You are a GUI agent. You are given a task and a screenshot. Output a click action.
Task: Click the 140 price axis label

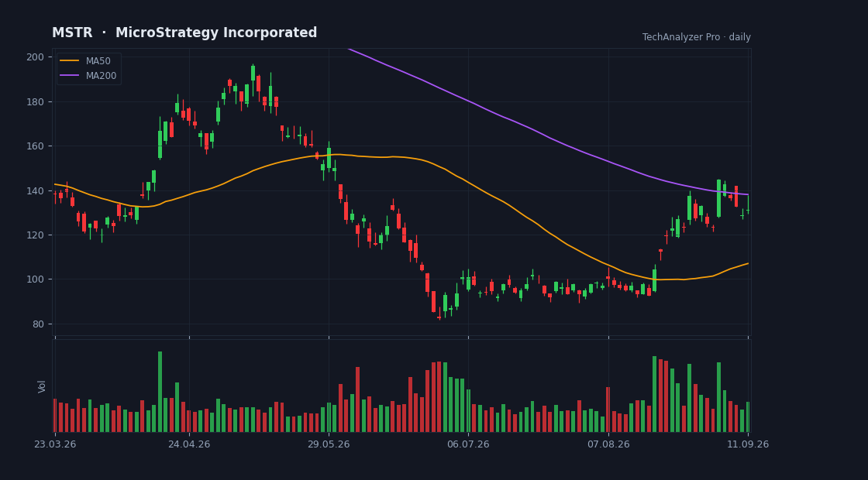[x=37, y=190]
